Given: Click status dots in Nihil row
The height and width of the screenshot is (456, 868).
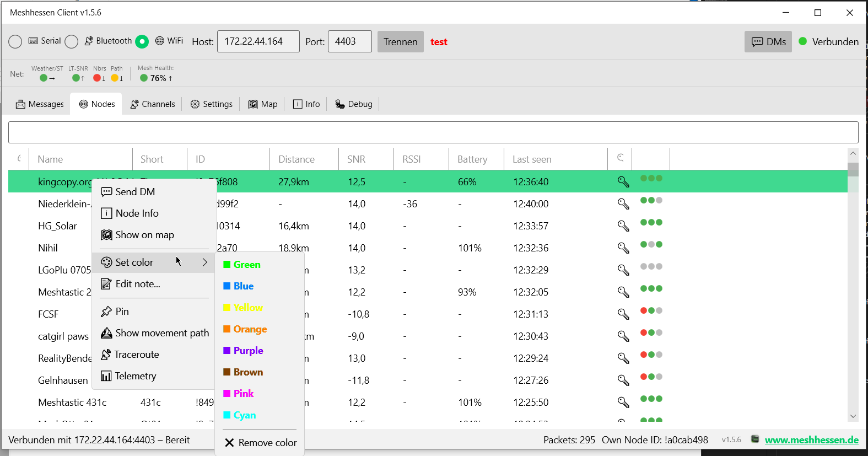Looking at the screenshot, I should tap(651, 244).
